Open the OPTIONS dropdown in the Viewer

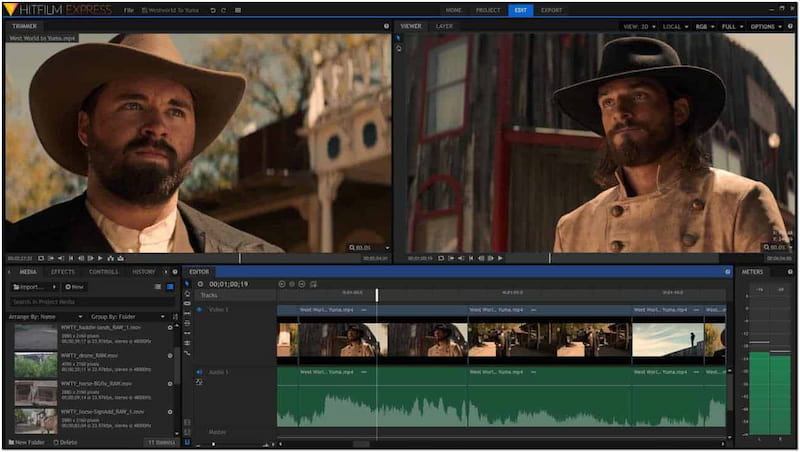pos(766,27)
